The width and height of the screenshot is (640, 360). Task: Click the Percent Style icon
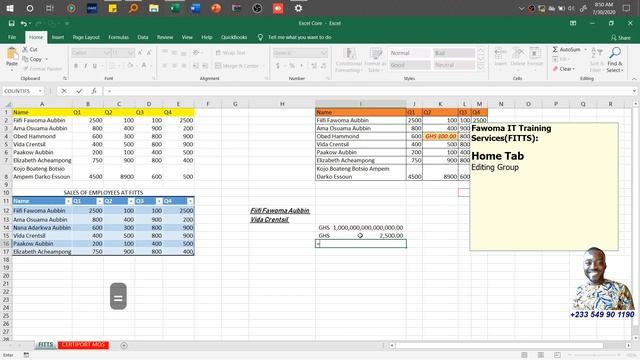292,66
